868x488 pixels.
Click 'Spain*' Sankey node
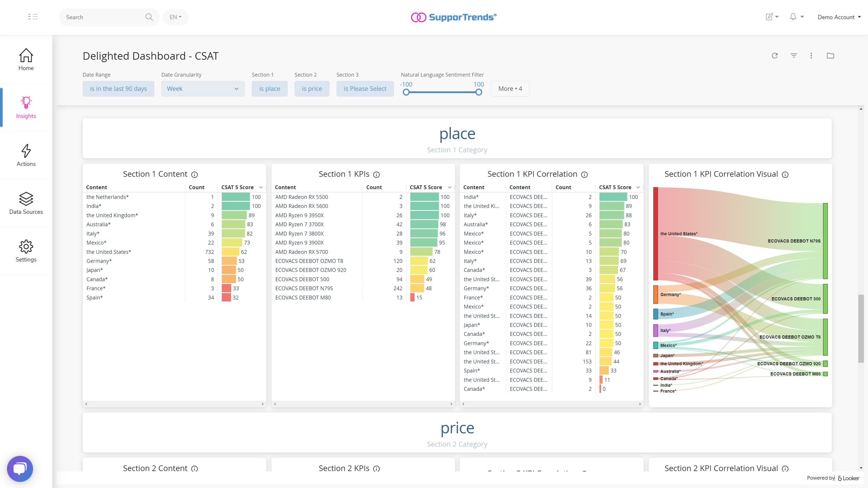(656, 314)
